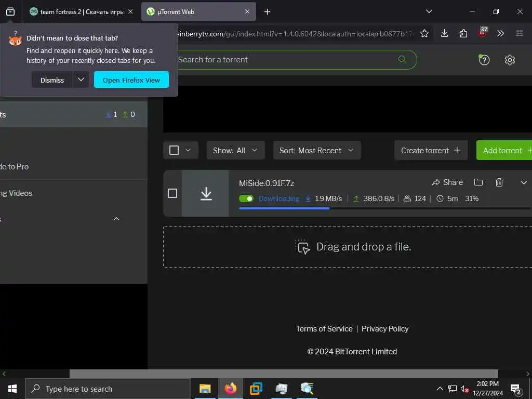Click the green Add torrent button

point(504,150)
